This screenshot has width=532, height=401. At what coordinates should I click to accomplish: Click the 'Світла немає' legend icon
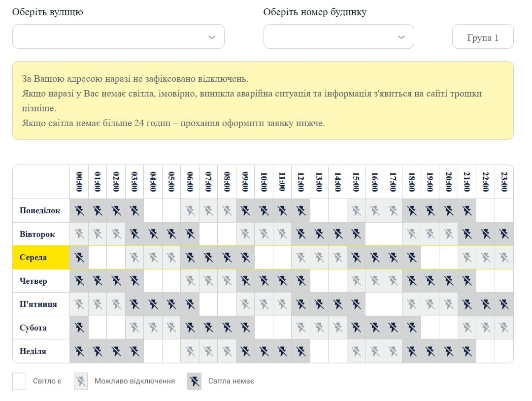194,381
